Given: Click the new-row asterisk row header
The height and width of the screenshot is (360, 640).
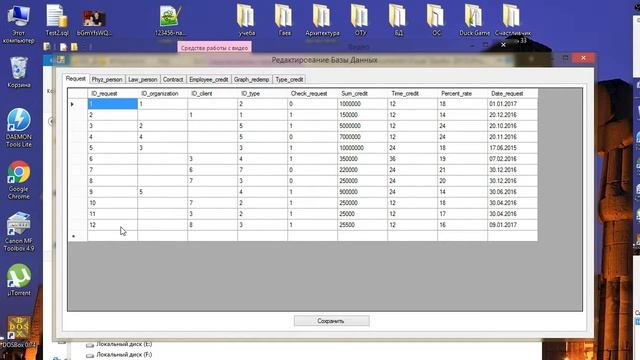Looking at the screenshot, I should (x=78, y=236).
